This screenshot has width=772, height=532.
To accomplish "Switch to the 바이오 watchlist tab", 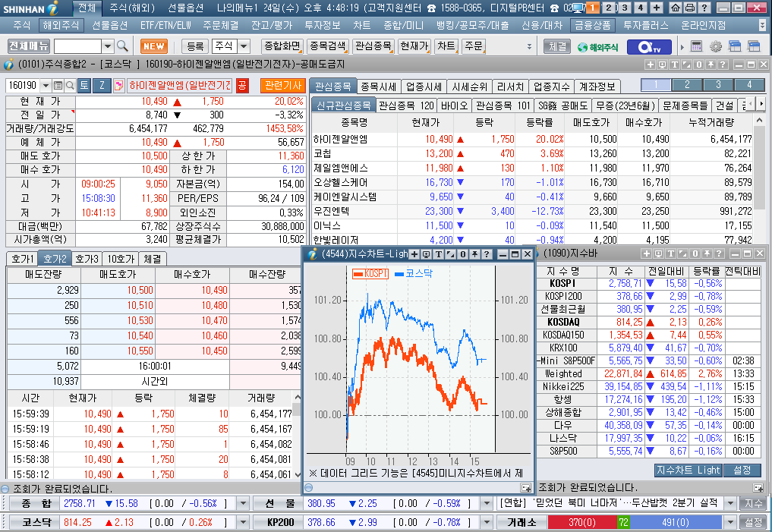I will point(454,105).
